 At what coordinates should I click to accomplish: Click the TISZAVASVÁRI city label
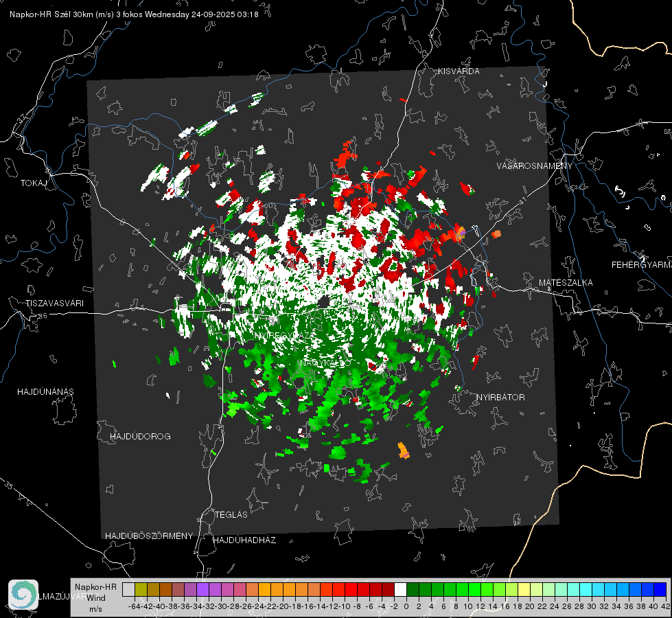tap(54, 304)
